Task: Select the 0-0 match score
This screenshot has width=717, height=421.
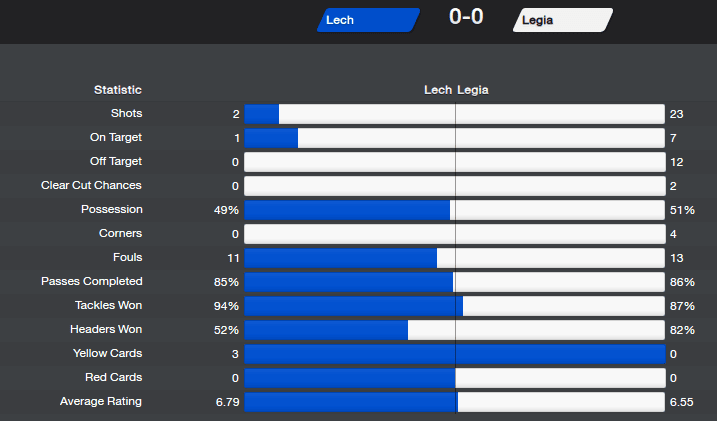Action: (x=466, y=17)
